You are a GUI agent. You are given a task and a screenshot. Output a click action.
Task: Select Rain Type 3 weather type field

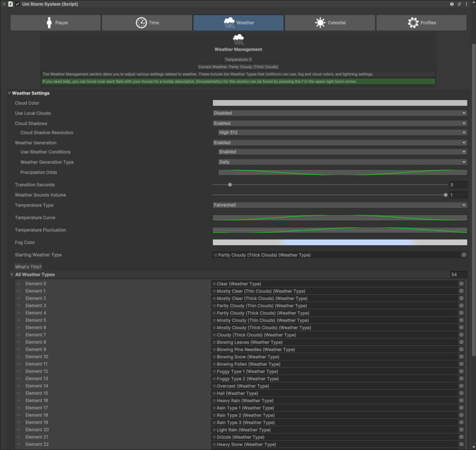coord(334,422)
